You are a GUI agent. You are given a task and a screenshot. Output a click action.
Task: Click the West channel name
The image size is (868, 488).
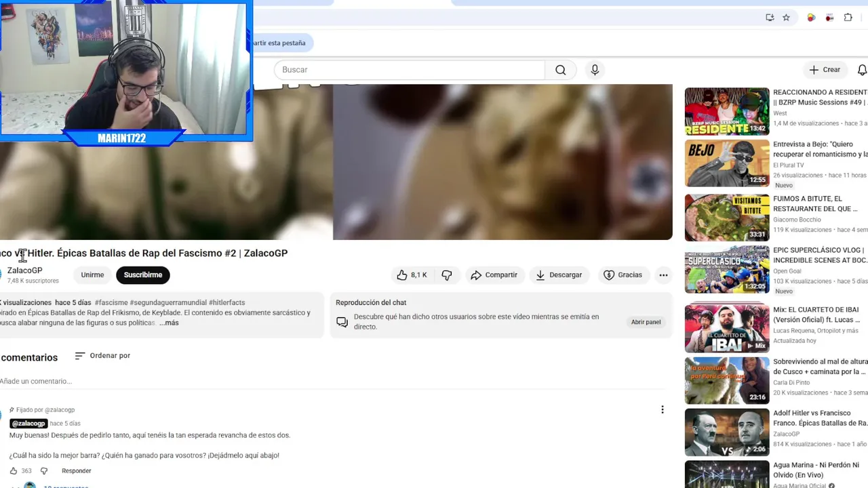point(780,113)
